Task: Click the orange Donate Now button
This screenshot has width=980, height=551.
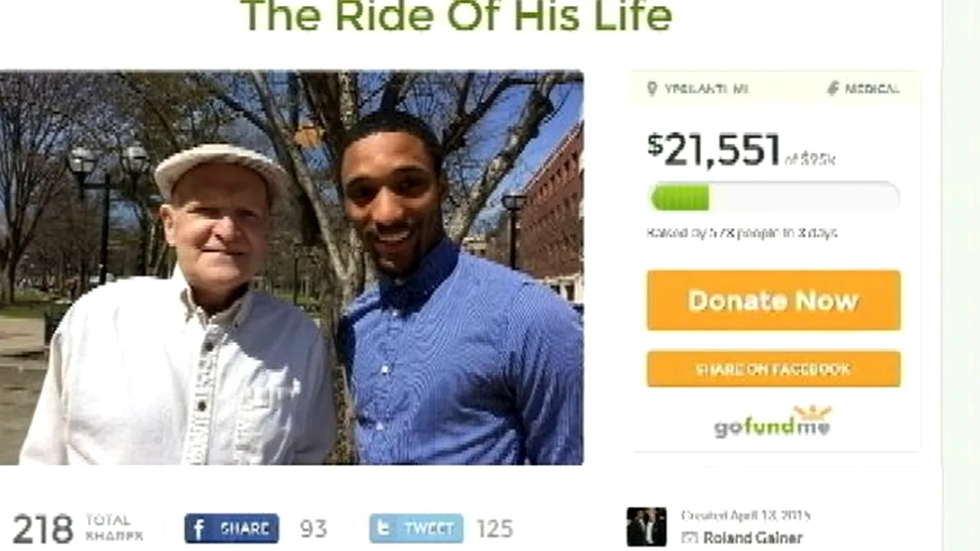Action: (773, 300)
